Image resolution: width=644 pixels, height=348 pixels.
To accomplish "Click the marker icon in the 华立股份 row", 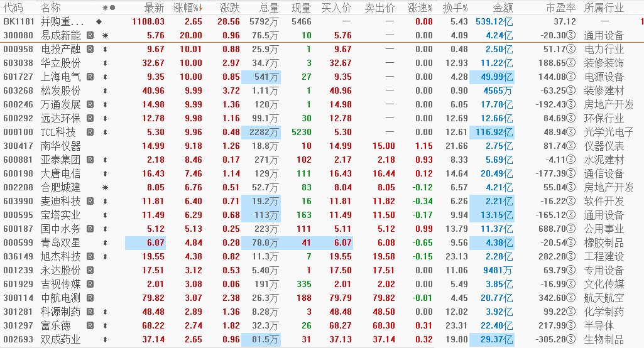I will [x=105, y=63].
